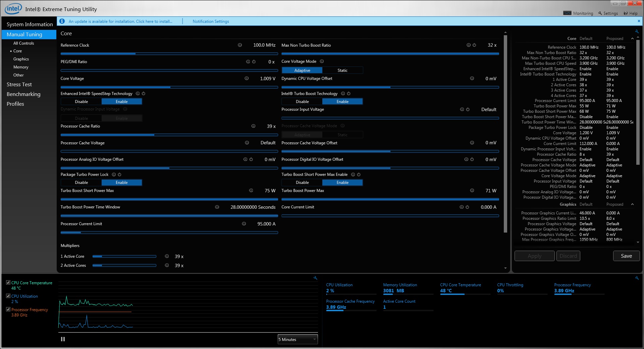
Task: Uncheck CPU Utilization graph checkbox
Action: point(8,296)
